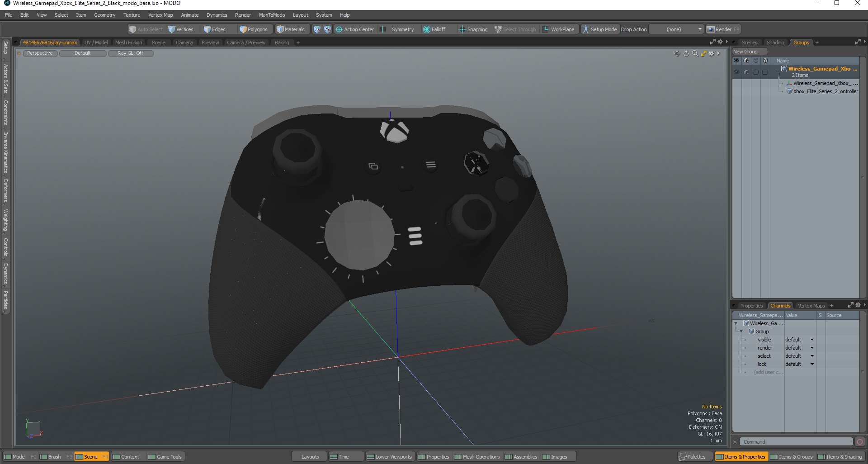The image size is (868, 464).
Task: Click the second item-mode cube icon before Action Center
Action: pos(327,29)
